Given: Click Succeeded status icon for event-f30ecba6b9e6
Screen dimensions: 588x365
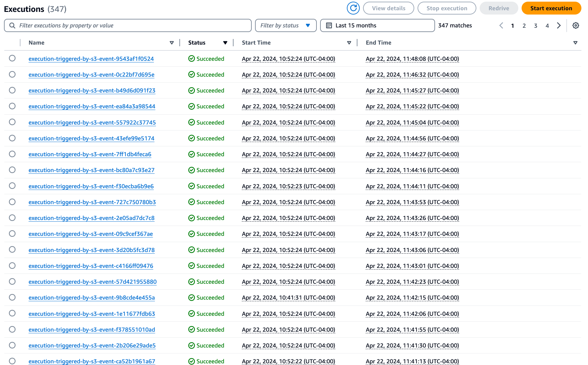Looking at the screenshot, I should pos(192,186).
